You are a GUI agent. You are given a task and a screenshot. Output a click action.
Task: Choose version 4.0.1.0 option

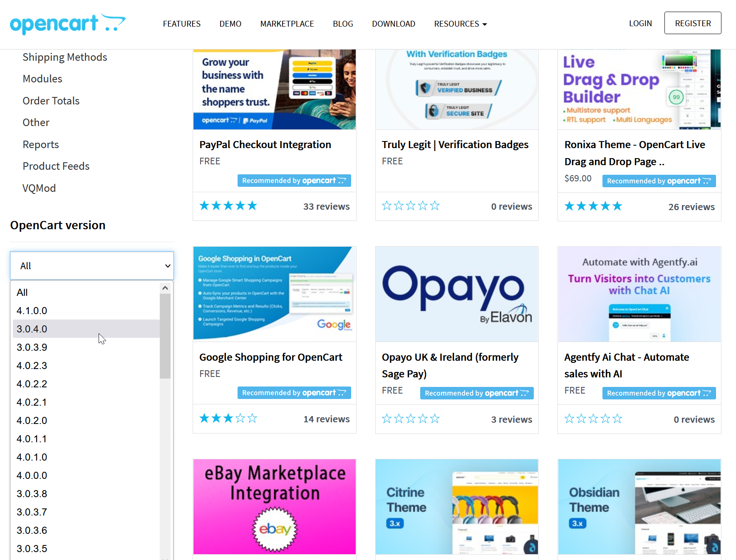pos(86,457)
